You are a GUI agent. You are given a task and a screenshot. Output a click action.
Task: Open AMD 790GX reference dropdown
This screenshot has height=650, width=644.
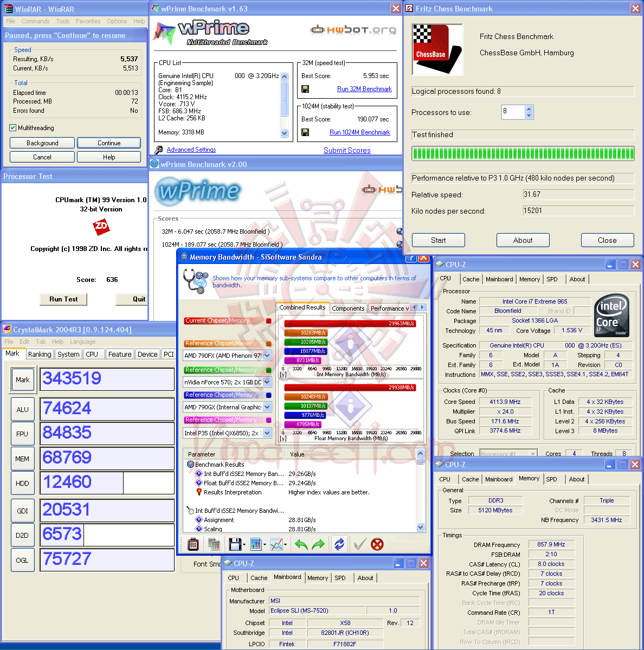267,407
